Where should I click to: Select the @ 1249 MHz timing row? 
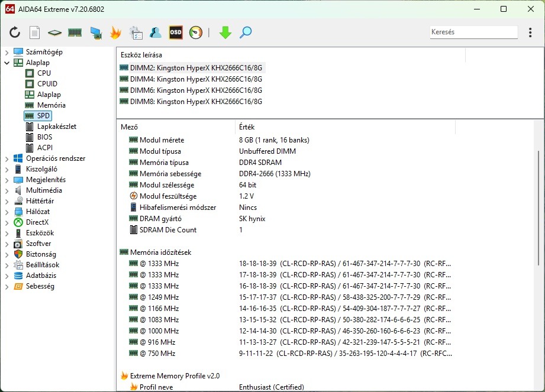[285, 297]
